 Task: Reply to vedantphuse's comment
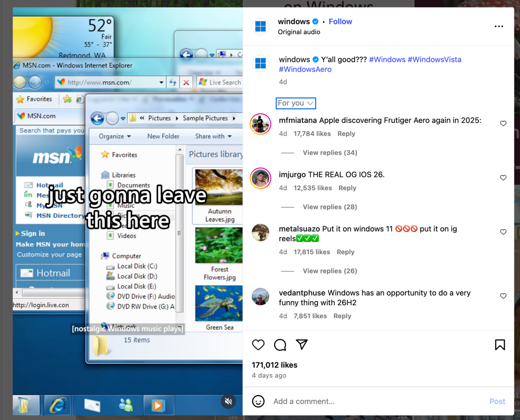[342, 316]
